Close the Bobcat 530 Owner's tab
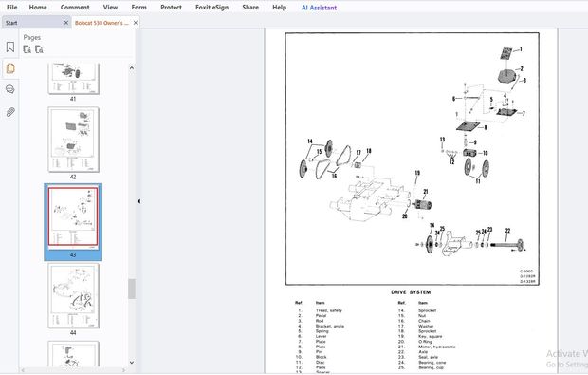 (136, 23)
